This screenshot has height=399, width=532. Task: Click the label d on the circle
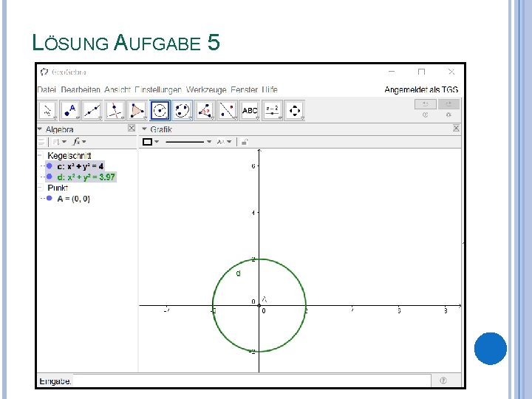point(238,273)
